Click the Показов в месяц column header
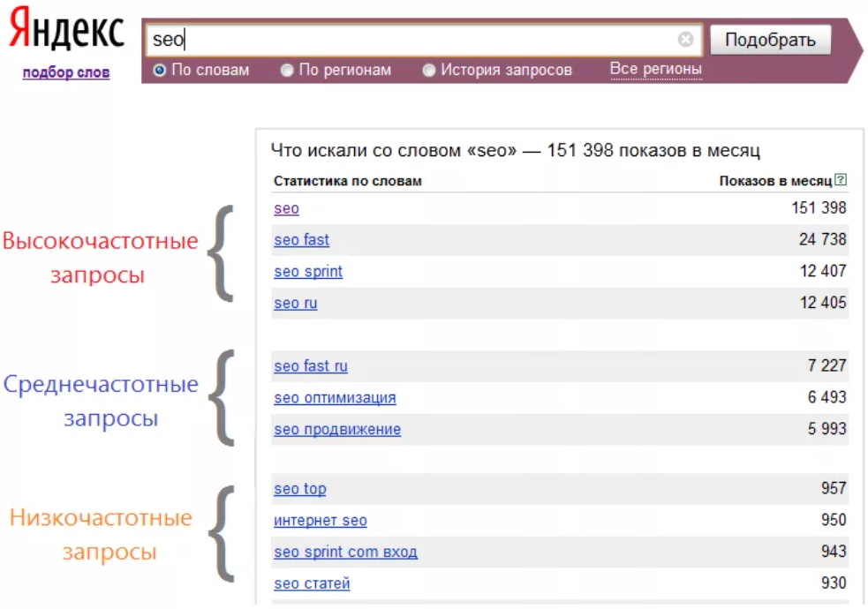This screenshot has width=868, height=609. tap(775, 182)
